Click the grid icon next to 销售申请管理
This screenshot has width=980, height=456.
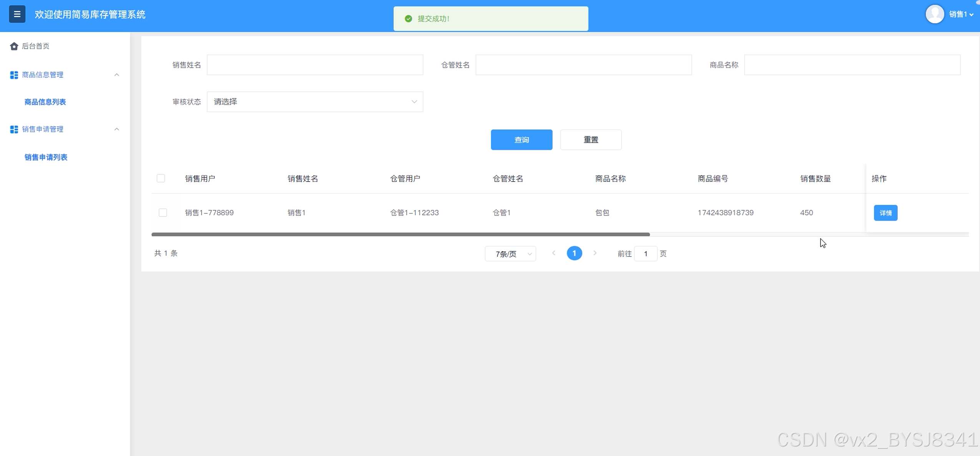coord(14,129)
